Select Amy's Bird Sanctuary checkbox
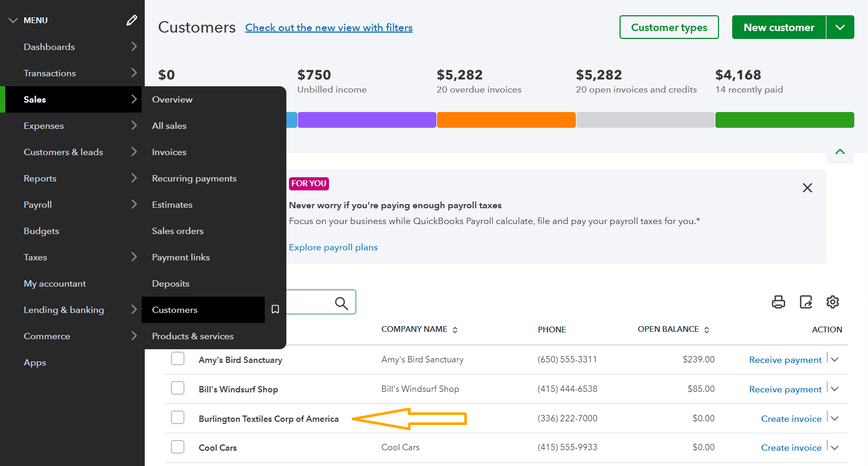 coord(178,359)
